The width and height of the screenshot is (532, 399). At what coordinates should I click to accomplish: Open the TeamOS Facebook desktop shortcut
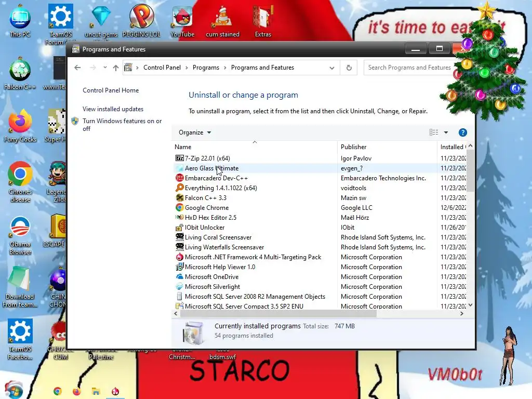(x=20, y=339)
